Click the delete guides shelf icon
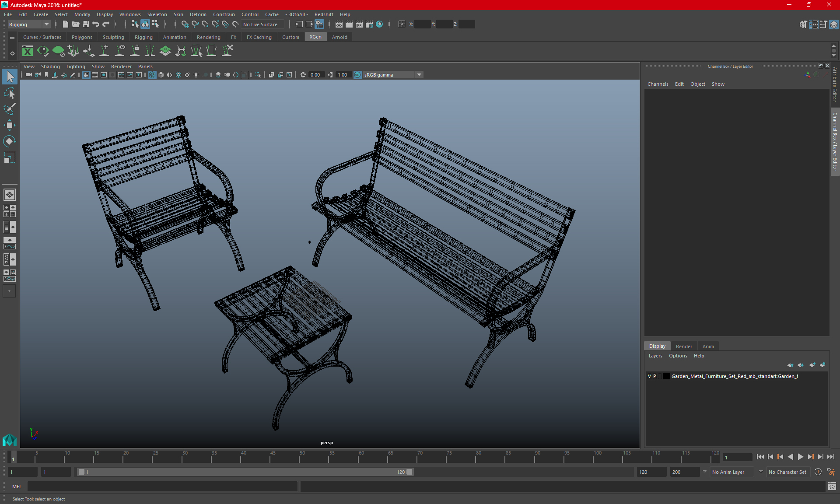Viewport: 840px width, 504px height. pos(227,51)
